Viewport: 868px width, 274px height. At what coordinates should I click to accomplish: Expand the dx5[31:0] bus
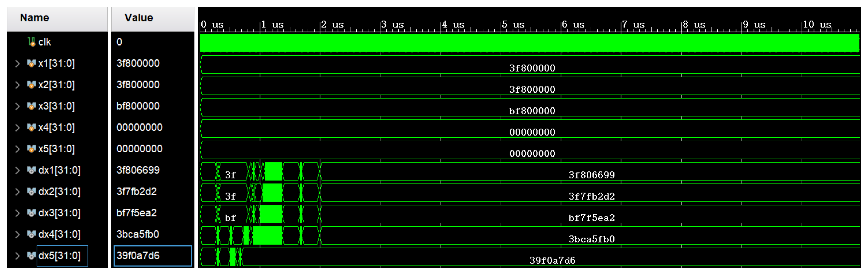tap(17, 256)
